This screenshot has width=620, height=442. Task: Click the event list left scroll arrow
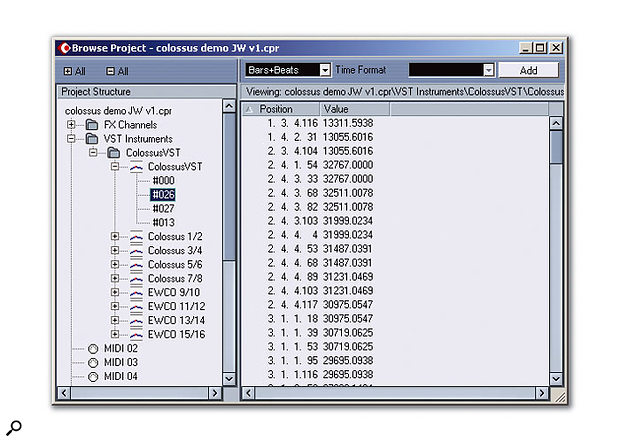pos(248,393)
